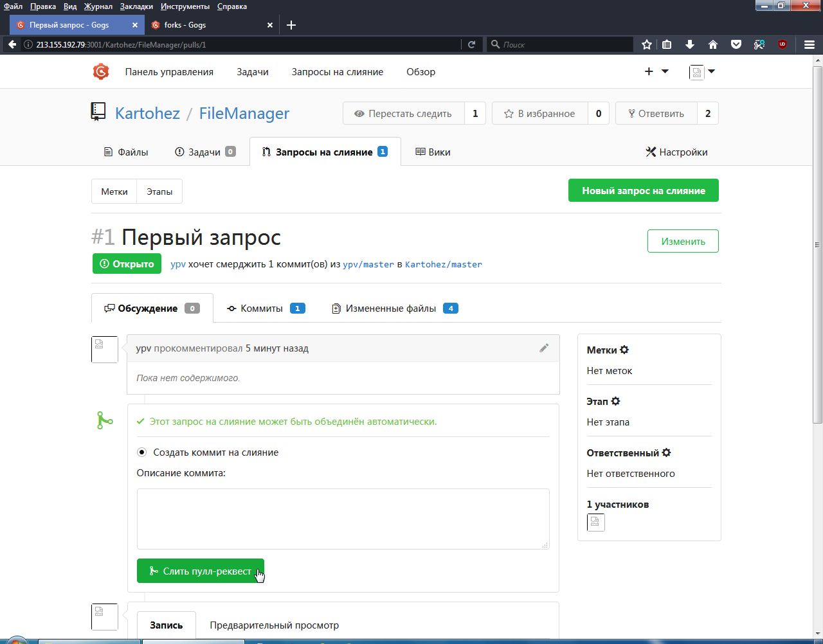The height and width of the screenshot is (644, 823).
Task: Open the ypv/master branch link
Action: pos(369,264)
